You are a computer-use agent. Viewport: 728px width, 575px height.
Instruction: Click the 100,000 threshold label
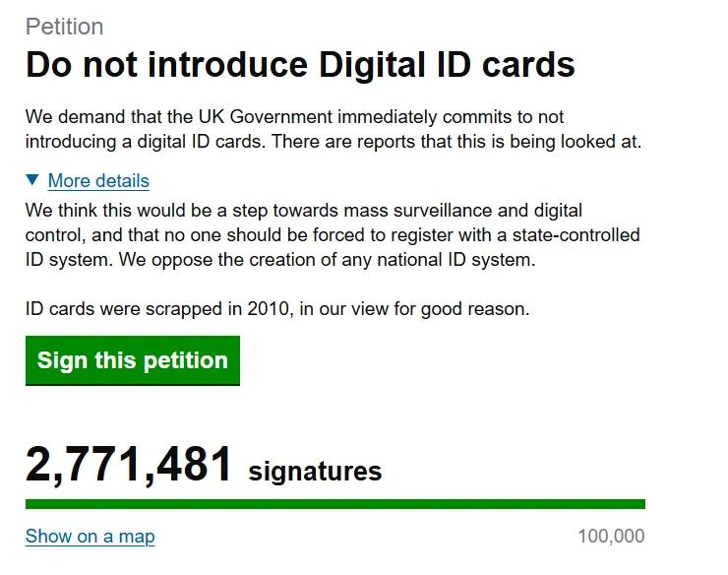611,537
